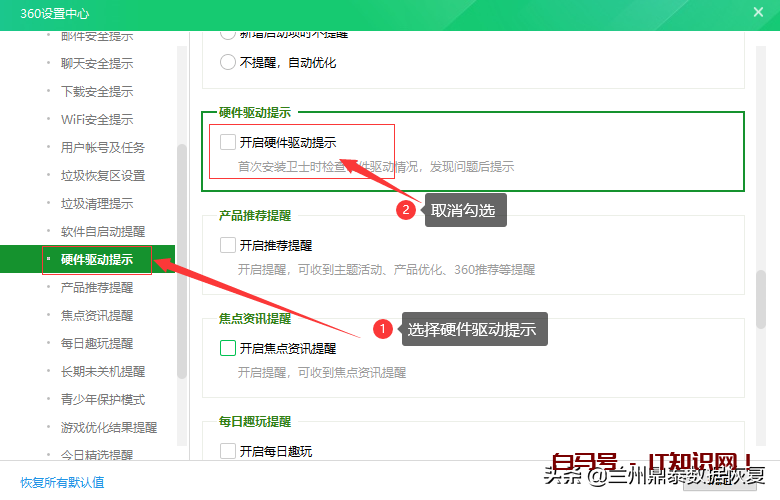780x500 pixels.
Task: Go to 产品推荐提醒 in the sidebar
Action: coord(97,288)
